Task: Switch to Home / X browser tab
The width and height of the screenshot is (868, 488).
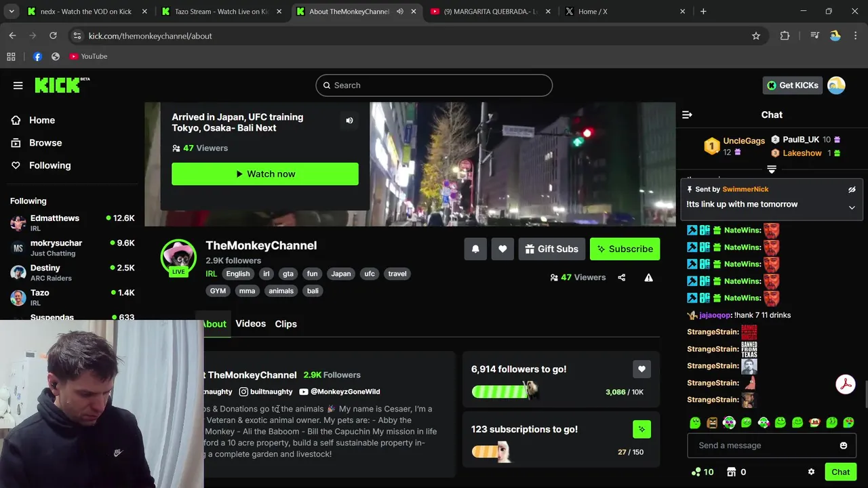Action: click(625, 12)
